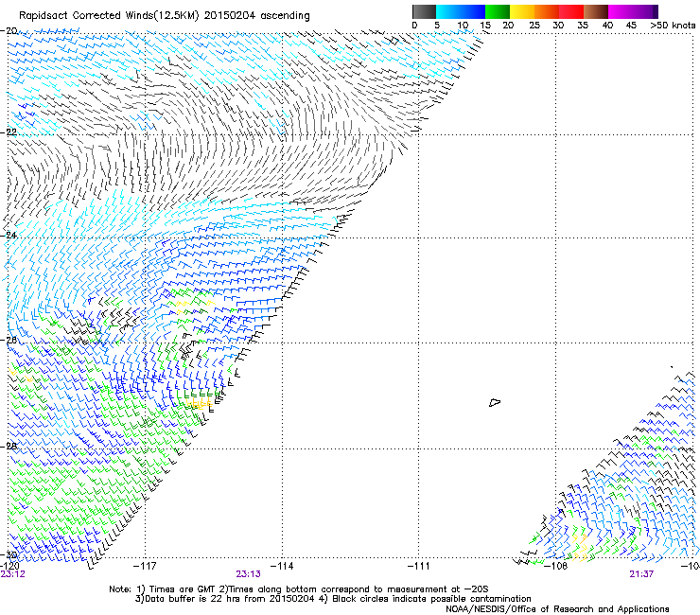Click the legend value "0"
This screenshot has width=700, height=615.
coord(414,26)
